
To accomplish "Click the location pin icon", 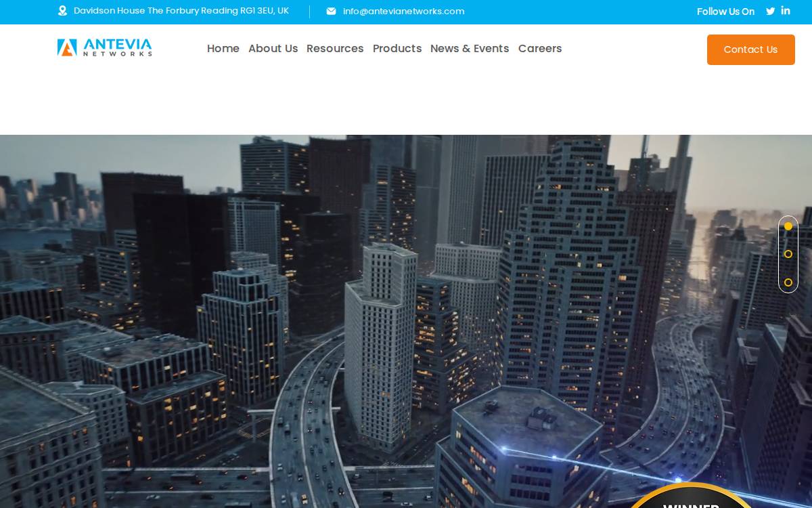I will click(63, 11).
